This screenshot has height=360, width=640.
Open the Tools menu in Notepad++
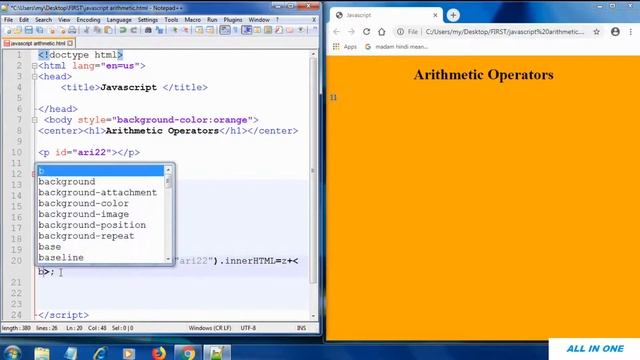[x=171, y=20]
